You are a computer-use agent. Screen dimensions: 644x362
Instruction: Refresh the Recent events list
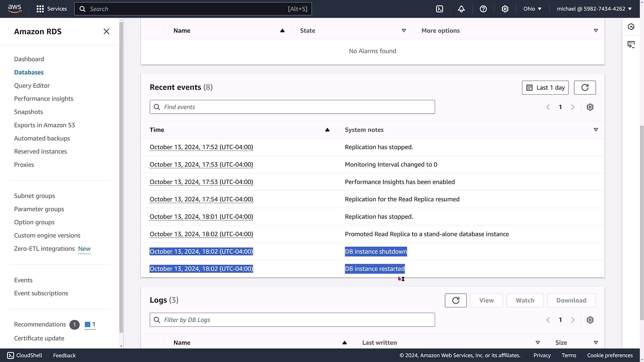pos(585,87)
